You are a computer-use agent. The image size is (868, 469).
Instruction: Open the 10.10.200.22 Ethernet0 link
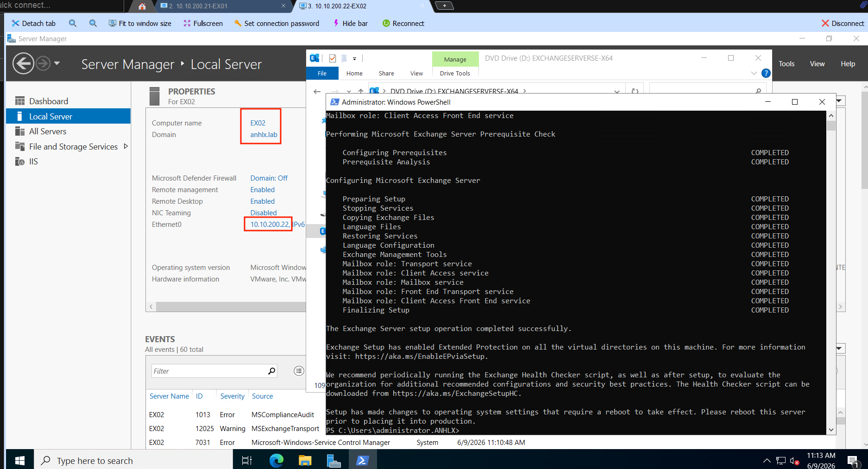(270, 225)
